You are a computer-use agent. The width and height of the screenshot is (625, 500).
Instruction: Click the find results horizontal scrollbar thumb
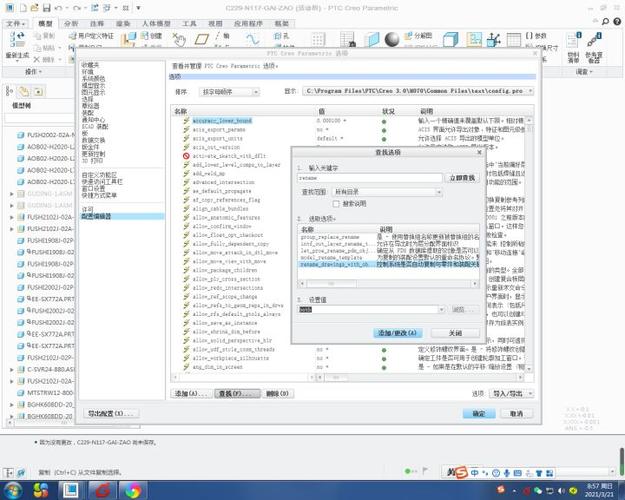[331, 283]
